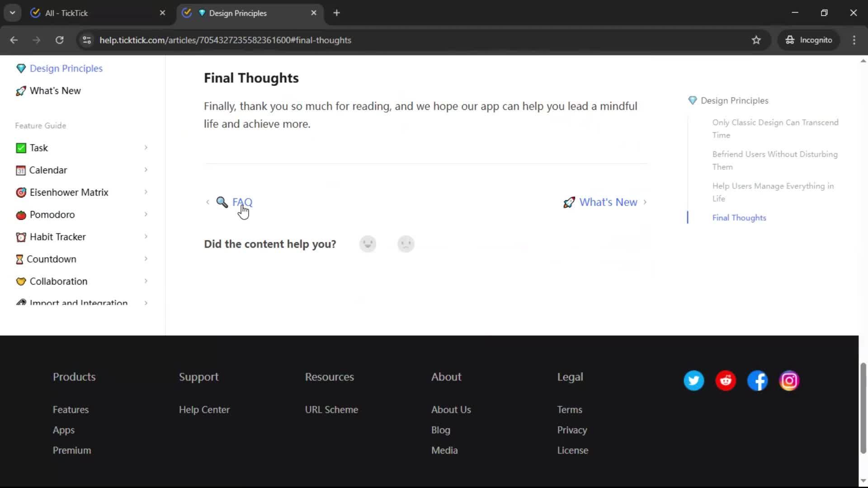Expand the Pomodoro section chevron
This screenshot has height=488, width=868.
tap(146, 214)
